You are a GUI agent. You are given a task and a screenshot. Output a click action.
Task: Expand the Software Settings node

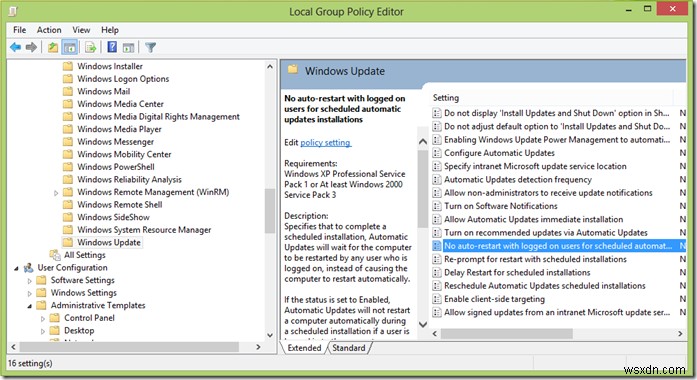(30, 281)
